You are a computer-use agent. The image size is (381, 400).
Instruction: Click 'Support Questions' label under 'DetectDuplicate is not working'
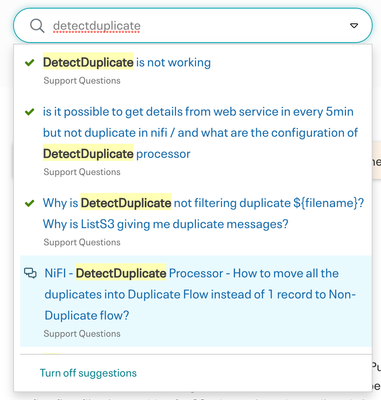click(82, 81)
